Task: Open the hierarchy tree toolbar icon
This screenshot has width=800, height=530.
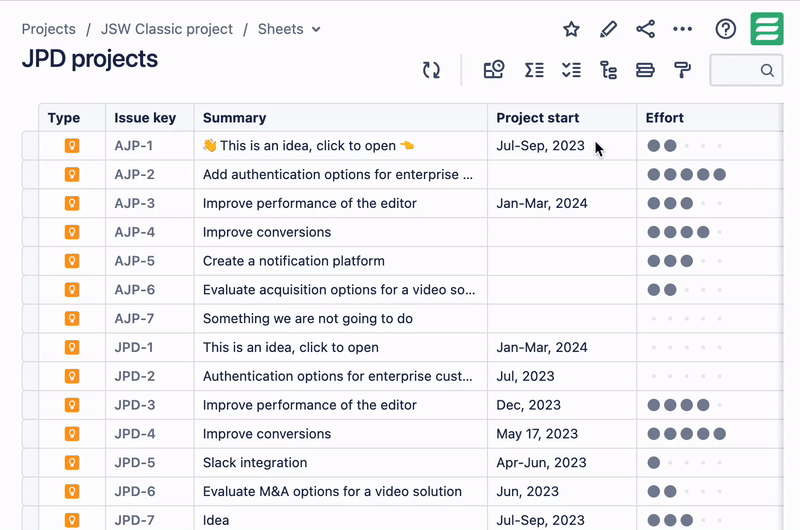Action: (608, 70)
